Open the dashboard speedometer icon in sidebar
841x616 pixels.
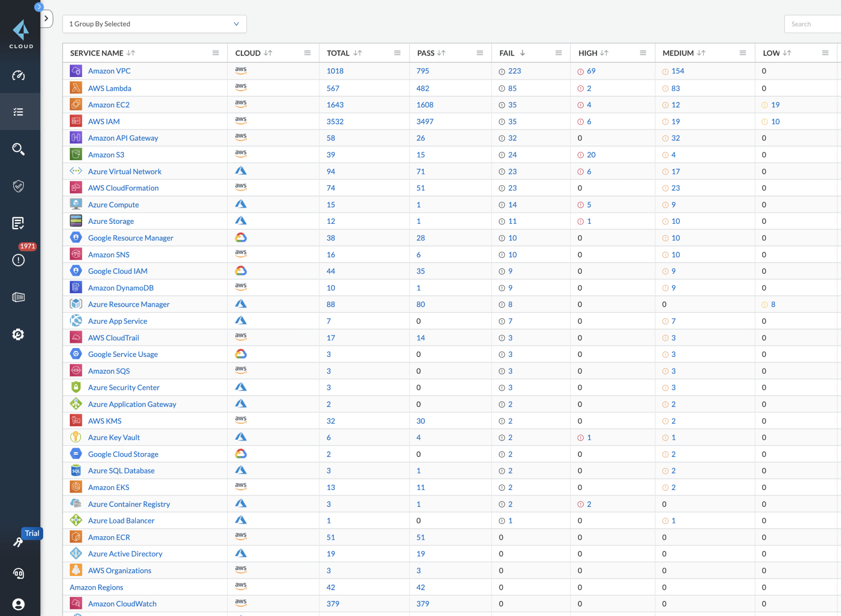(x=18, y=75)
